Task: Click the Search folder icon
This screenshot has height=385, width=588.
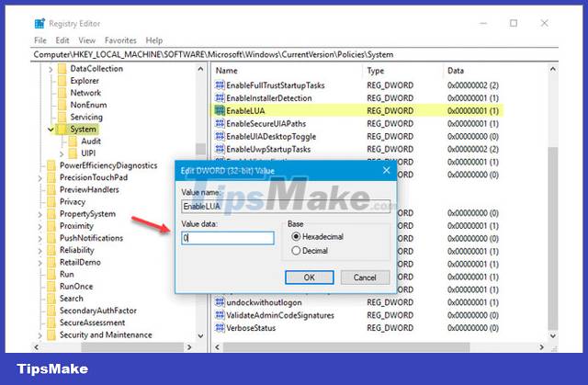Action: (x=51, y=299)
